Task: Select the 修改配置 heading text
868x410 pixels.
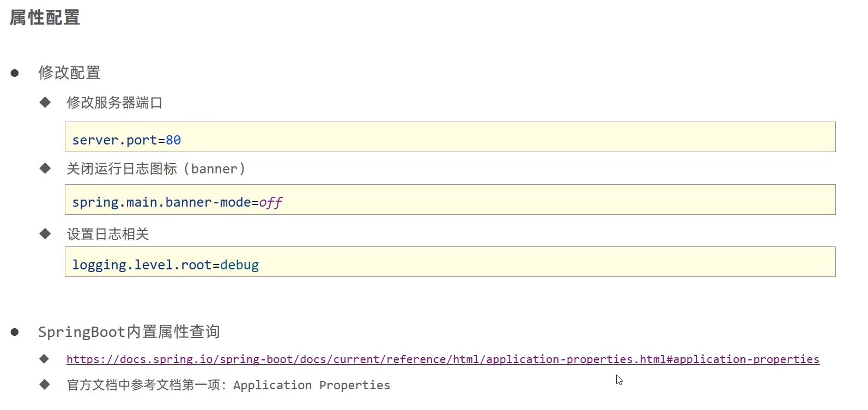Action: (x=69, y=73)
